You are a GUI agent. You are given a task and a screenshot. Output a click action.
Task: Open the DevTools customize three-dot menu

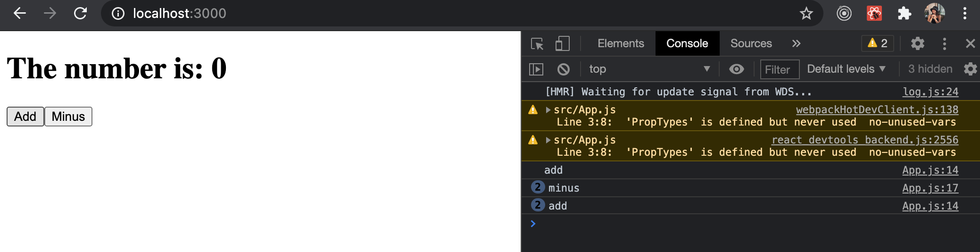[x=944, y=44]
